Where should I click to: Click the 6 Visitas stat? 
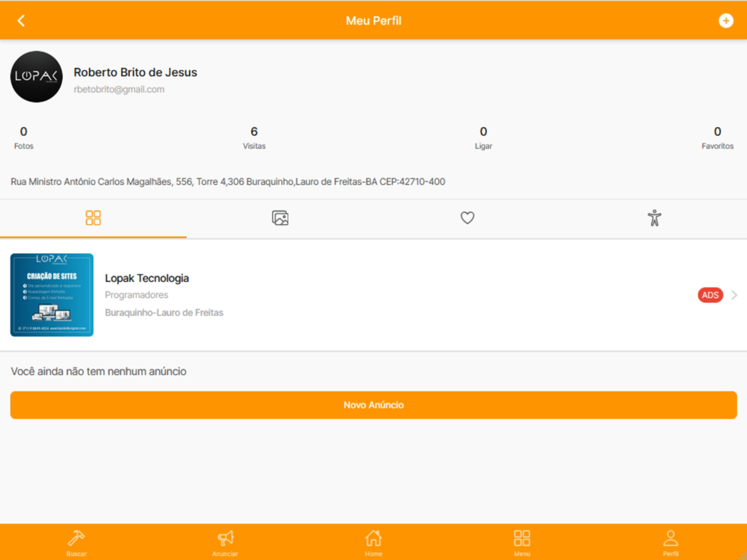(x=254, y=137)
